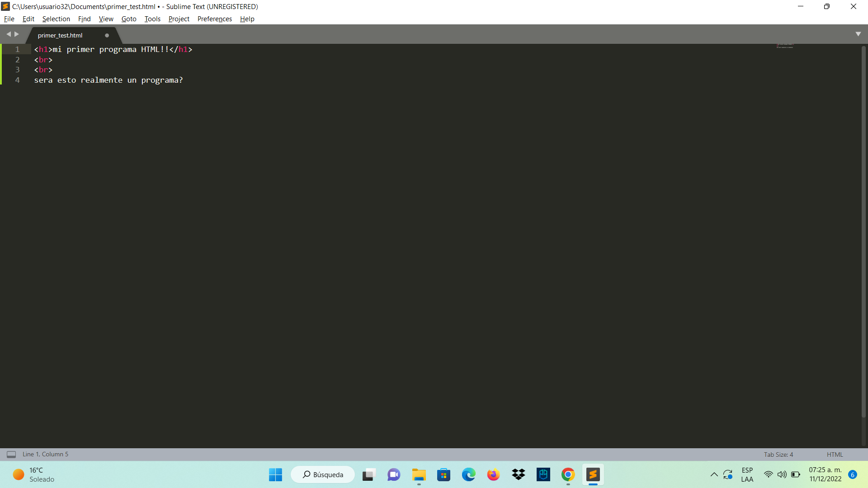This screenshot has height=488, width=868.
Task: Click the Búsqueda search box
Action: tap(323, 474)
